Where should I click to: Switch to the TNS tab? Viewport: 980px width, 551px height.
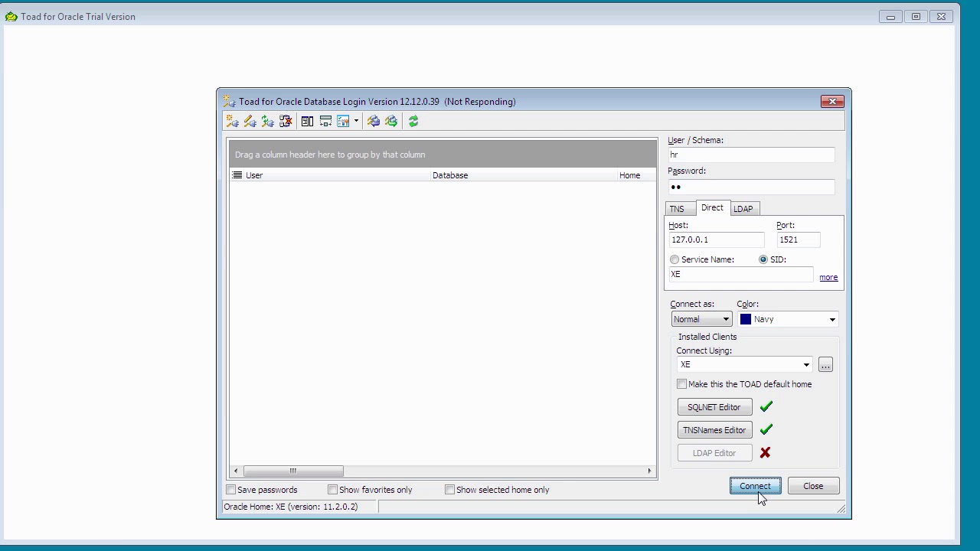point(677,209)
